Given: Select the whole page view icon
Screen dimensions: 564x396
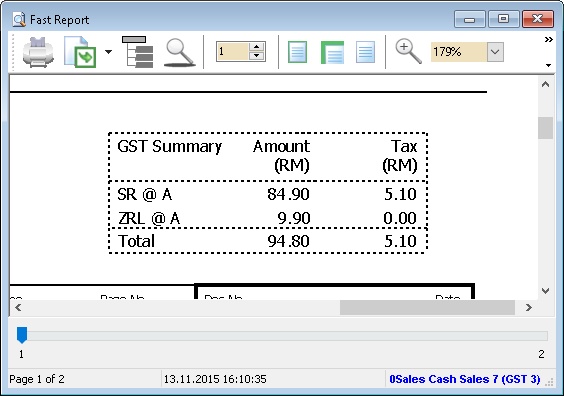Looking at the screenshot, I should 297,52.
